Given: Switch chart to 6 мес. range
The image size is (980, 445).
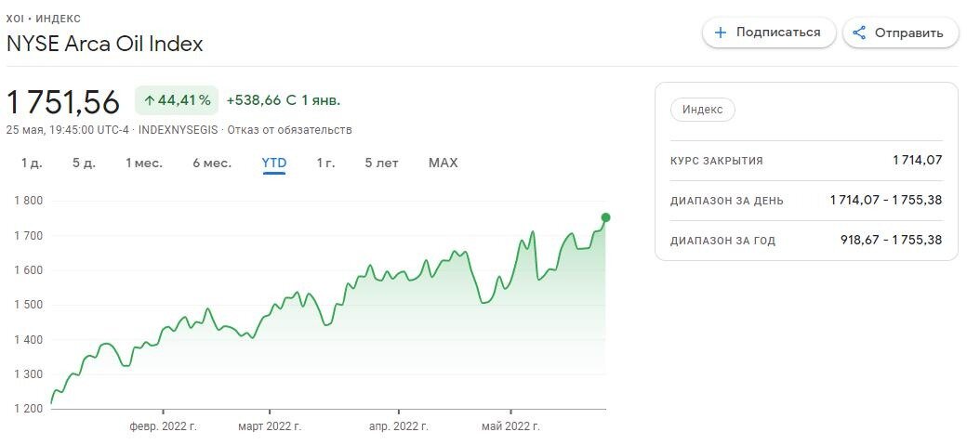Looking at the screenshot, I should (x=212, y=163).
